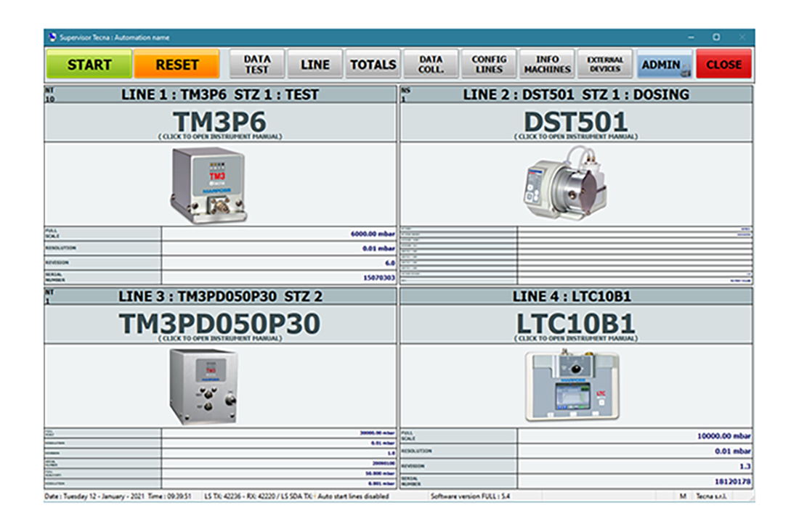This screenshot has width=799, height=532.
Task: Open the TM3PD050P30 instrument manual
Action: click(220, 324)
